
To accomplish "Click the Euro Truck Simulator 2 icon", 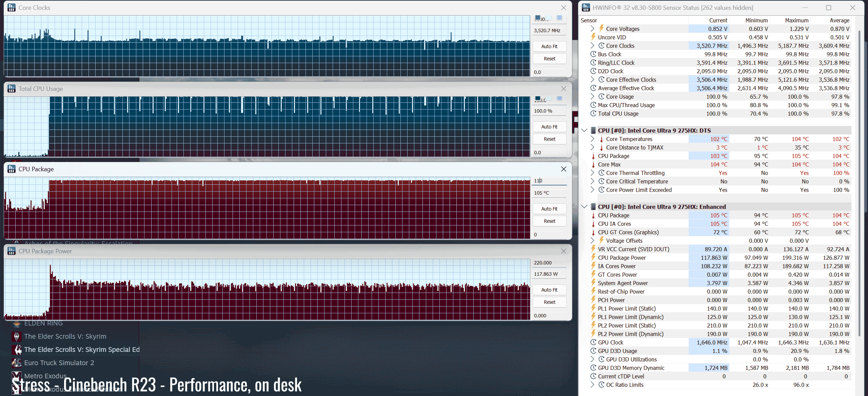I will tap(16, 363).
